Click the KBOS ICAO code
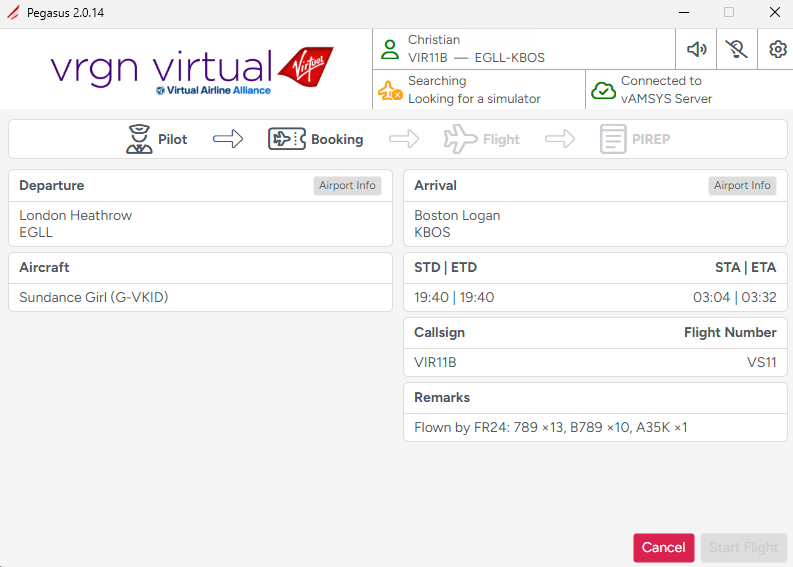 coord(432,232)
